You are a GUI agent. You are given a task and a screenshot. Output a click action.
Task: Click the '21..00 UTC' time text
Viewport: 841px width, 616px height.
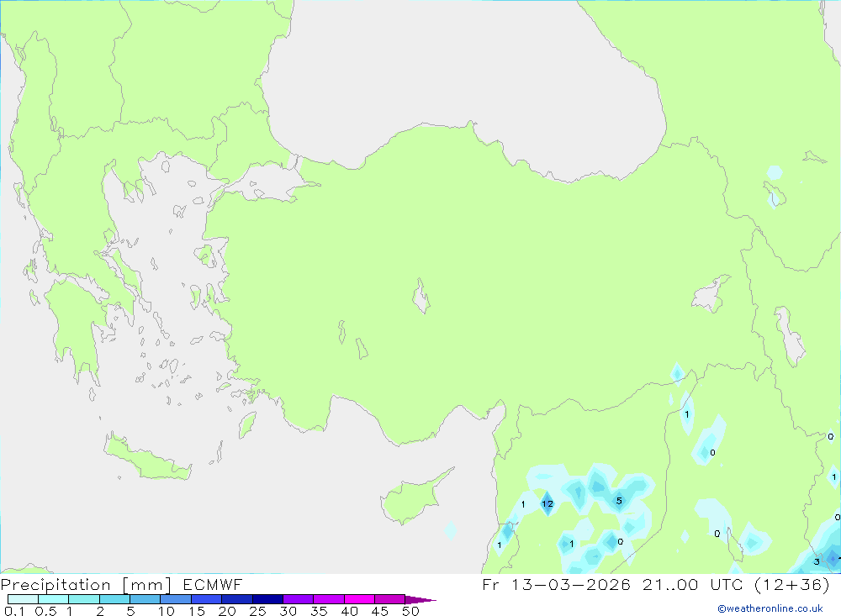click(x=694, y=584)
